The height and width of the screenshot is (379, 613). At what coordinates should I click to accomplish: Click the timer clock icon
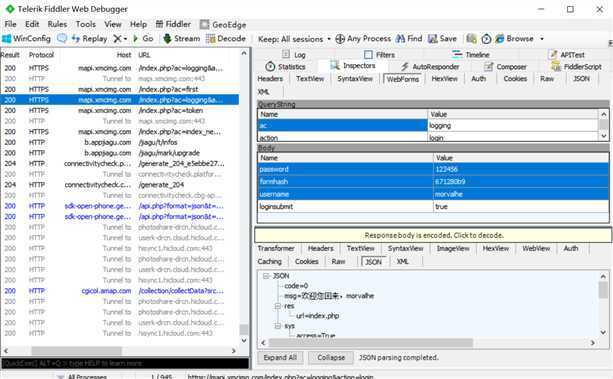486,38
